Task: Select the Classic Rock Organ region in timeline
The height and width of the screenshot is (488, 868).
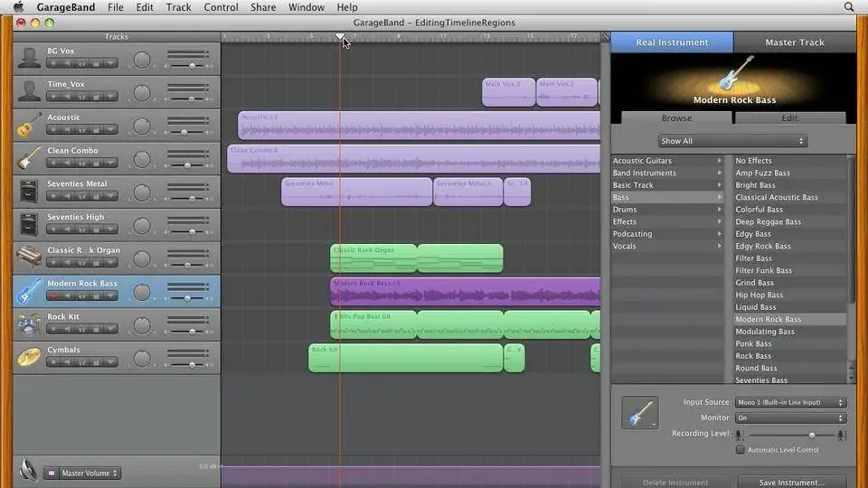Action: 416,258
